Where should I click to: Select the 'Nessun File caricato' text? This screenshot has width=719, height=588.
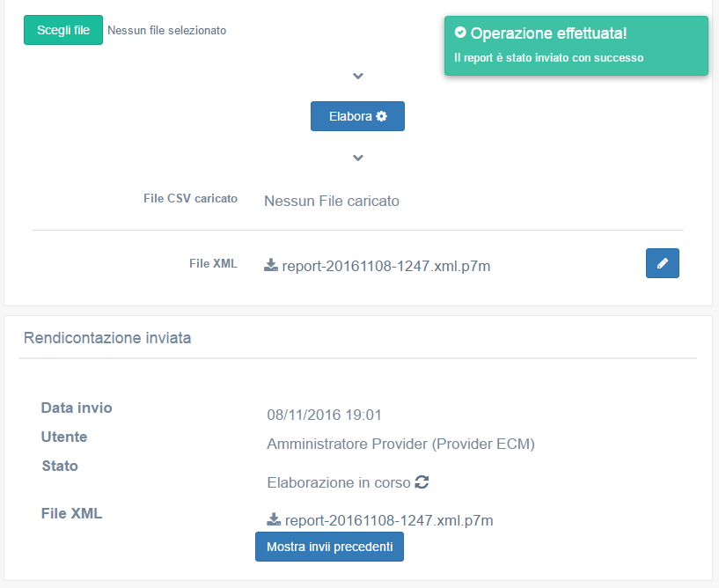(x=331, y=201)
